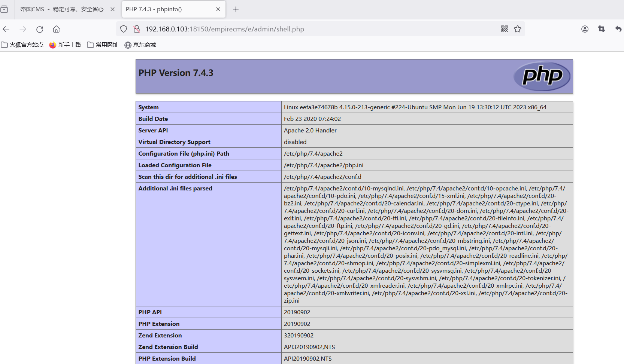Click the PHP Extension Build label
Image resolution: width=624 pixels, height=364 pixels.
click(167, 359)
